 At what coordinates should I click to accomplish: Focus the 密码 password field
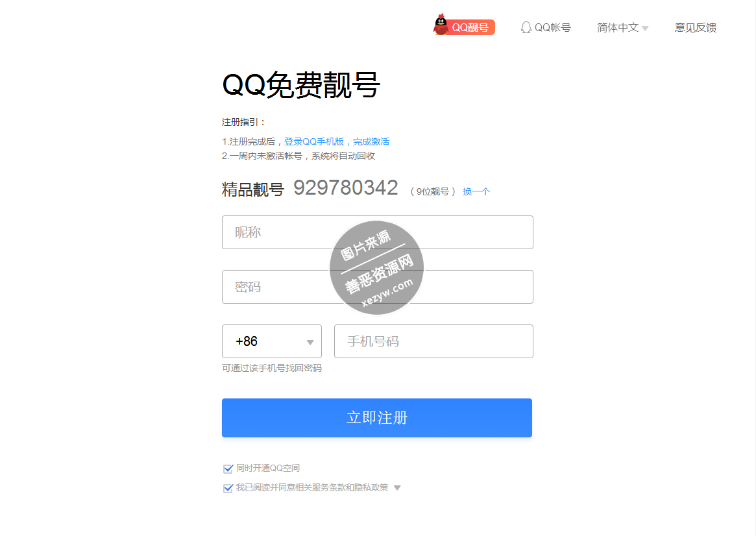point(378,287)
